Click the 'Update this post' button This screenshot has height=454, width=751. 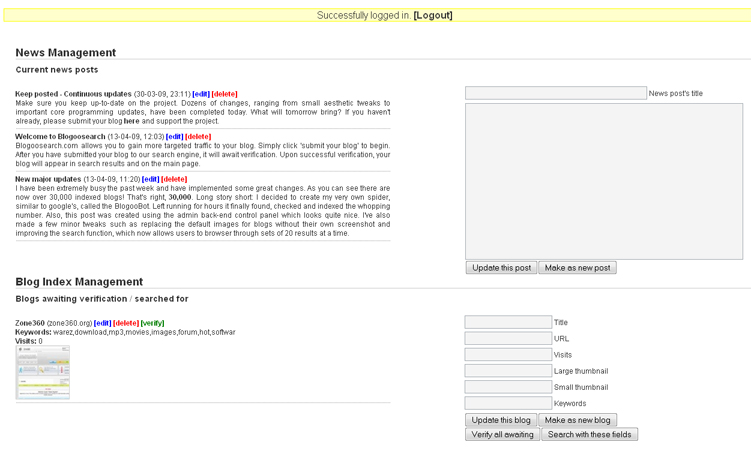pyautogui.click(x=501, y=268)
